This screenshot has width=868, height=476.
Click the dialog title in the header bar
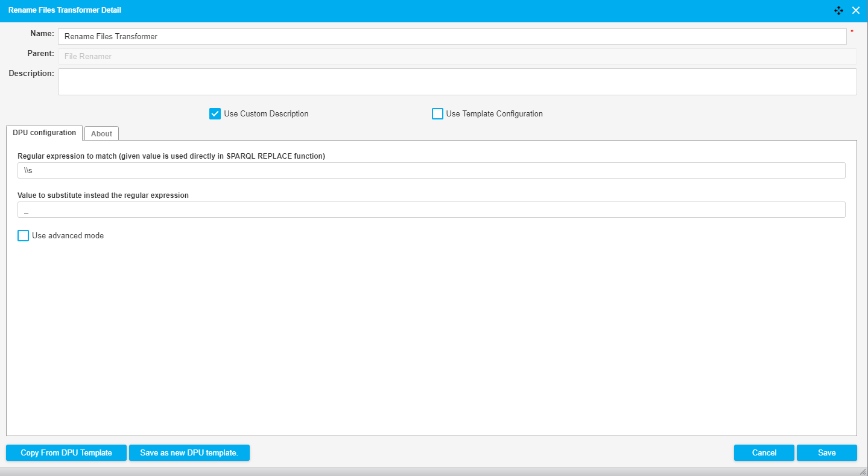click(65, 10)
